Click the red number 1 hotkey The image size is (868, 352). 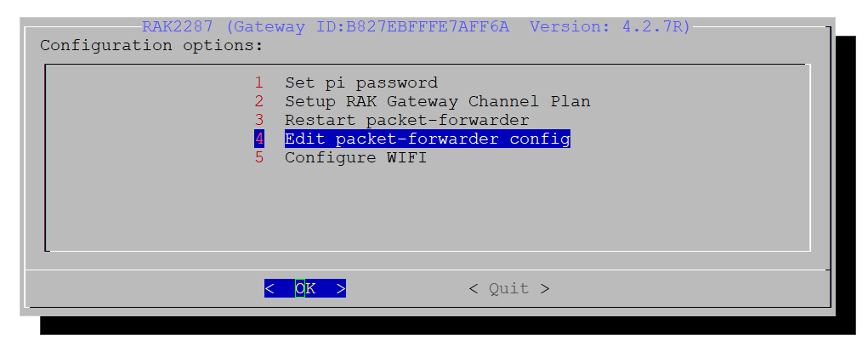pos(259,83)
